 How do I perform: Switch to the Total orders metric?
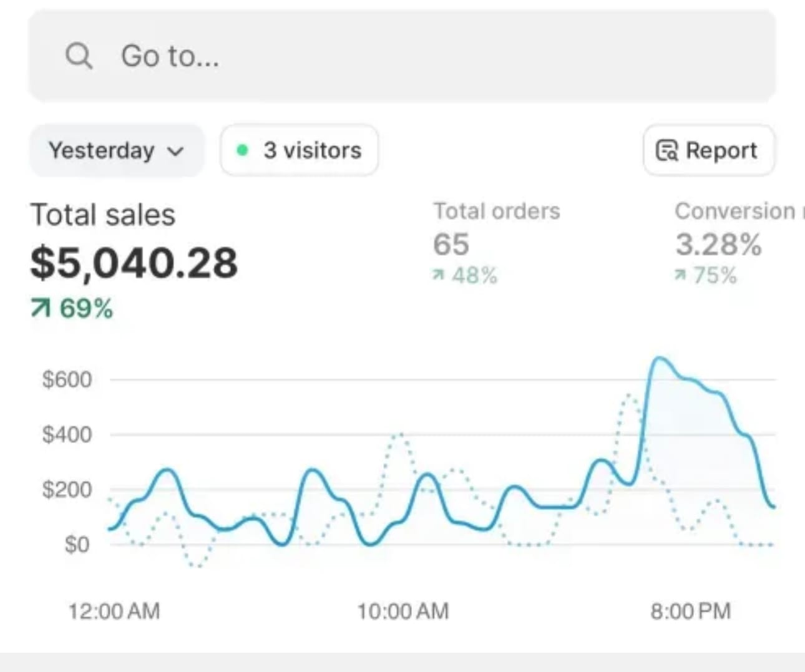click(497, 211)
